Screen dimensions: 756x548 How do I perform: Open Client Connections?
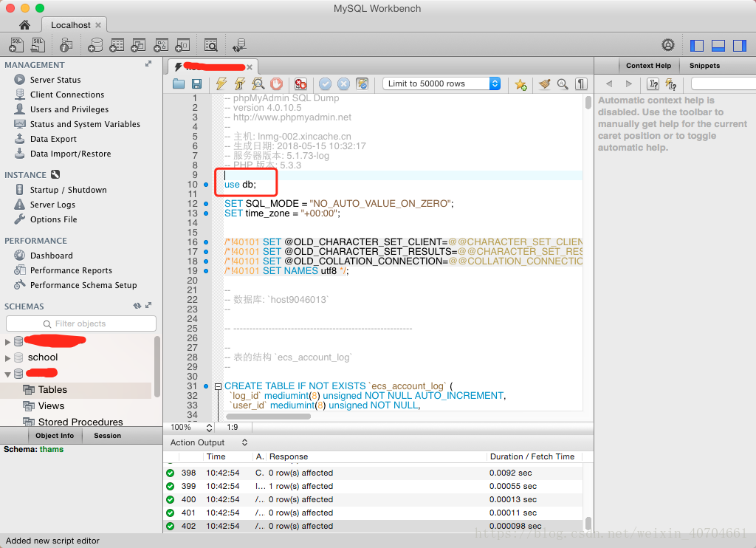(67, 95)
